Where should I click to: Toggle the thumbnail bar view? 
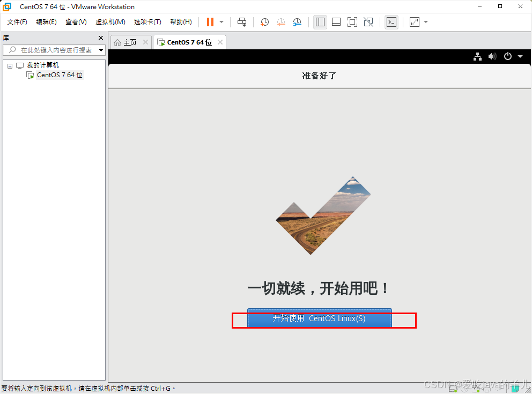click(336, 22)
